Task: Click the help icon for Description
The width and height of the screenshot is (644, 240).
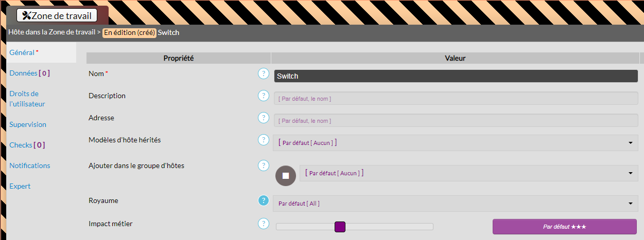Action: (264, 96)
